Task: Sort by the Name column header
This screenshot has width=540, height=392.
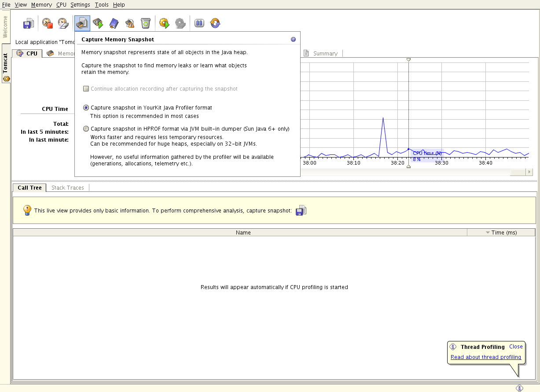Action: click(240, 232)
